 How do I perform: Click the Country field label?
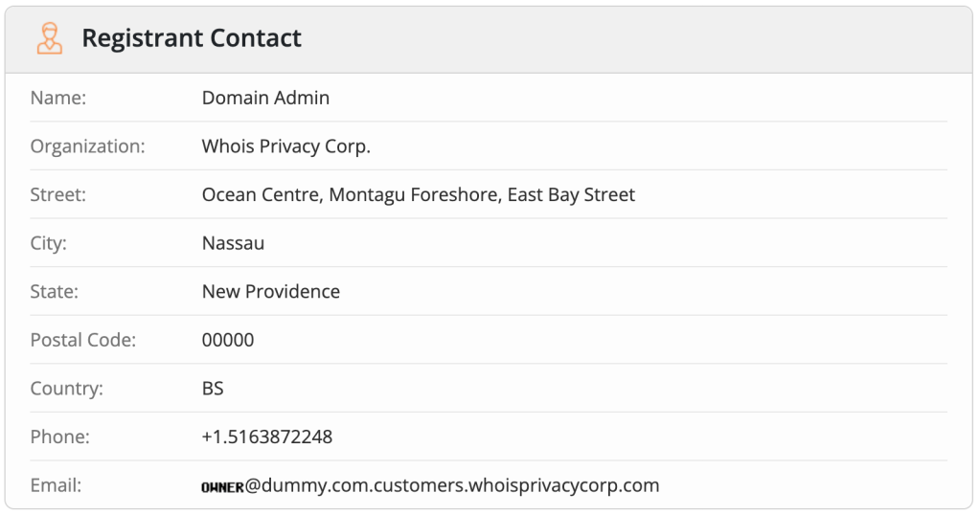click(67, 389)
